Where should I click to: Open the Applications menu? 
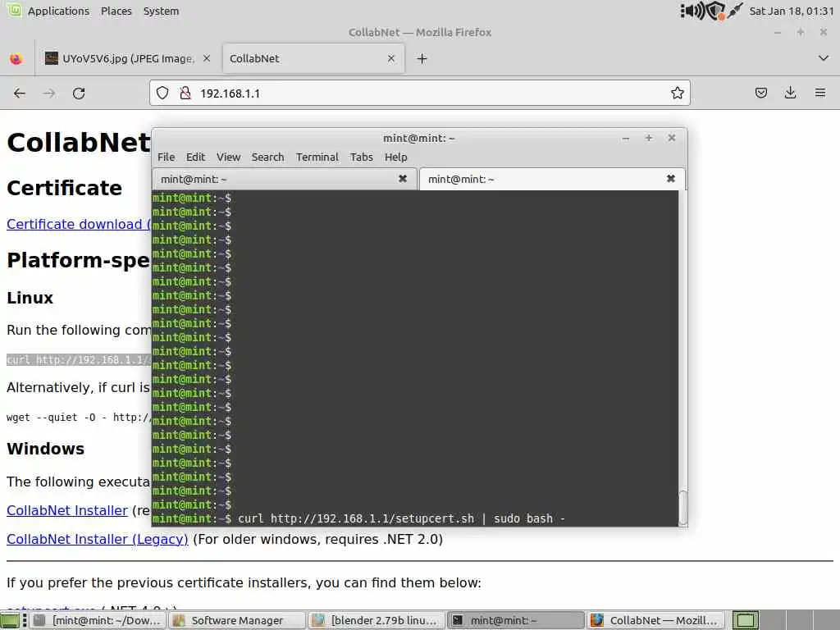tap(58, 11)
